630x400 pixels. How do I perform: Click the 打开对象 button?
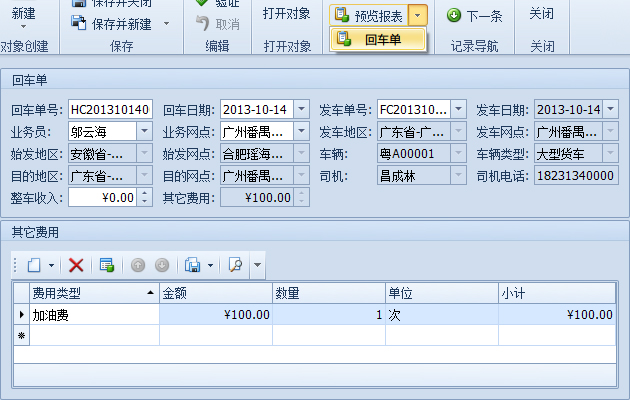tap(287, 14)
